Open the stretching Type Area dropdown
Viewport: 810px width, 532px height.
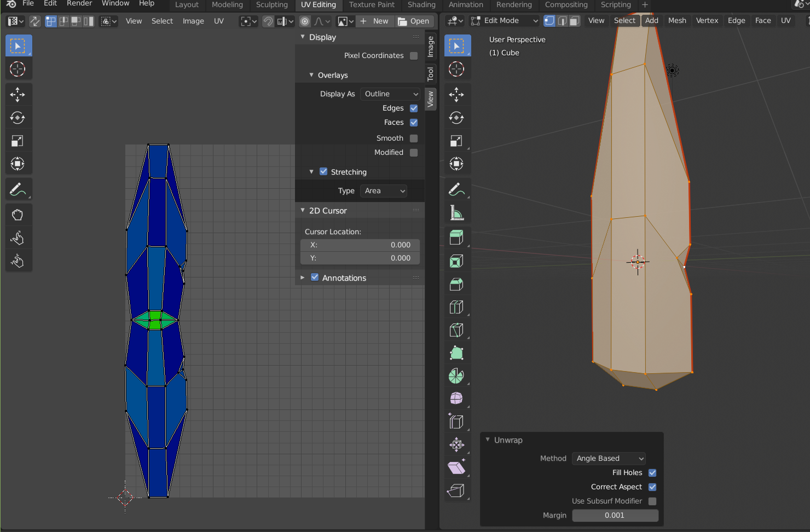pos(384,191)
